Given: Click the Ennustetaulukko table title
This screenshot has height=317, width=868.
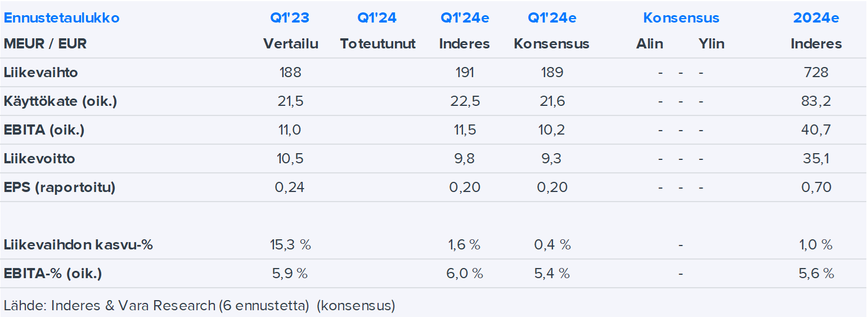Looking at the screenshot, I should (x=61, y=18).
